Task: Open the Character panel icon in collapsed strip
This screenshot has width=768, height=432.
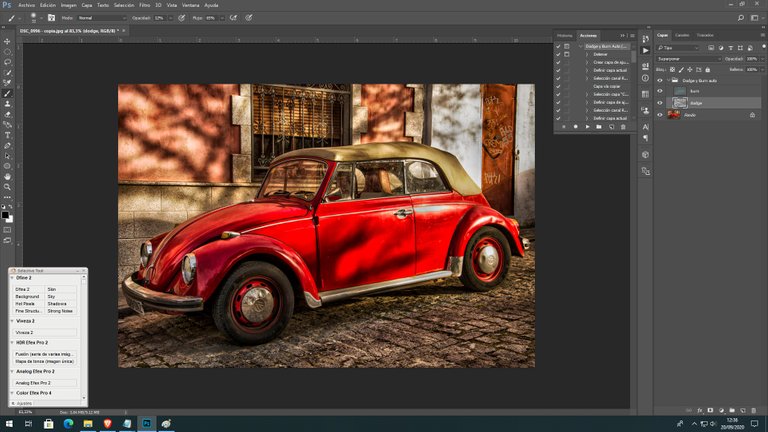Action: click(646, 127)
